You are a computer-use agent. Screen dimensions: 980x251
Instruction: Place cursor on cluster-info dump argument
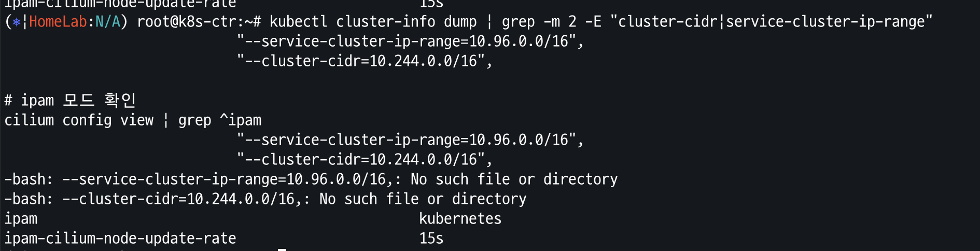407,22
